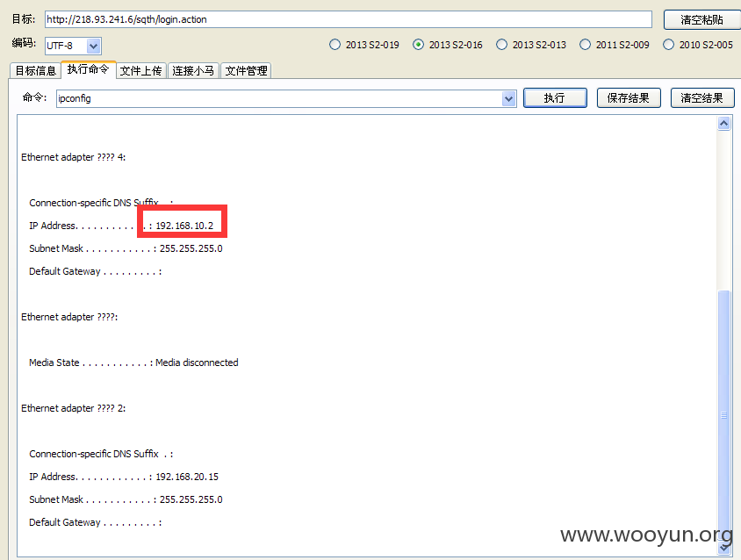Viewport: 741px width, 560px height.
Task: Click the 'Ethernet adapter ???? 2:' line
Action: coord(73,408)
